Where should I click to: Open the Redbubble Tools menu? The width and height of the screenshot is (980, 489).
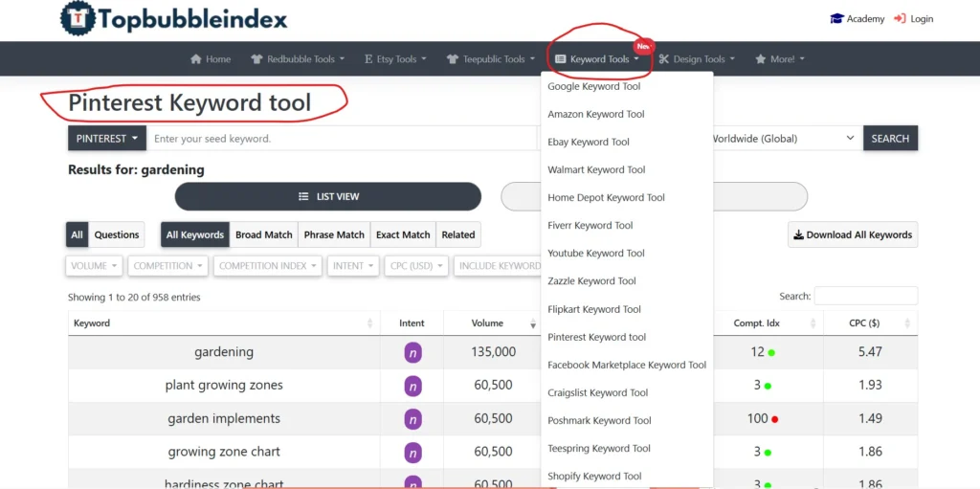(299, 58)
